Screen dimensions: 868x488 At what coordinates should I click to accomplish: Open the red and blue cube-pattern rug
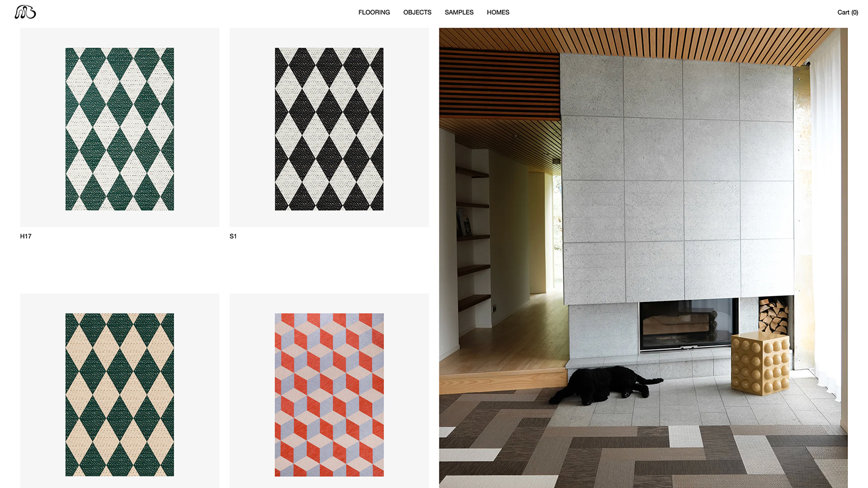329,395
